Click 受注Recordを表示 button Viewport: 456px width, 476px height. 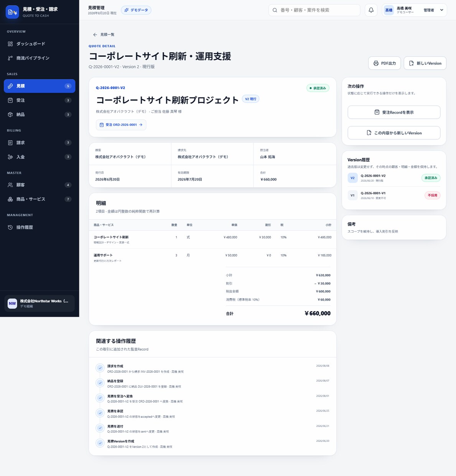coord(394,112)
